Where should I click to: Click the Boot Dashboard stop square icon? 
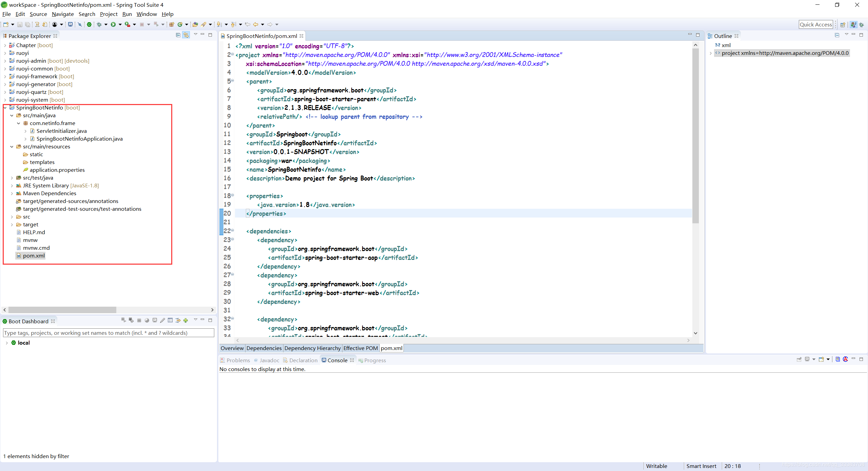pyautogui.click(x=139, y=321)
